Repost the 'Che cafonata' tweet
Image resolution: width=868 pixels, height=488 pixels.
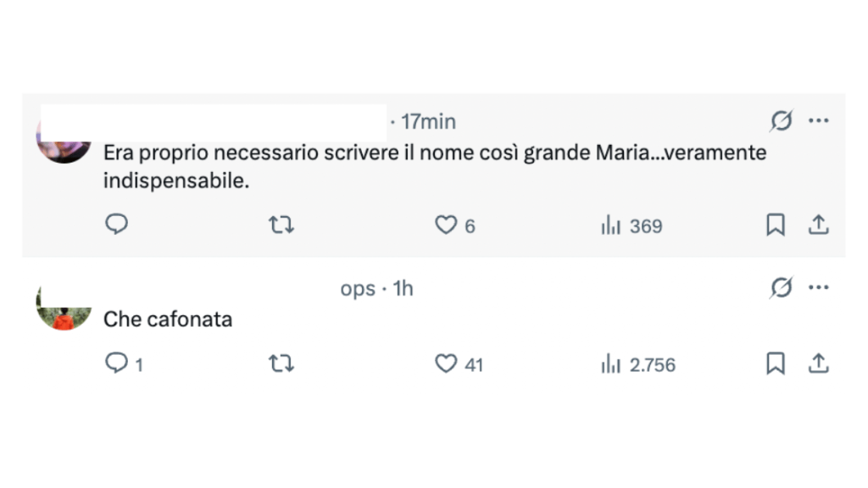(x=281, y=363)
